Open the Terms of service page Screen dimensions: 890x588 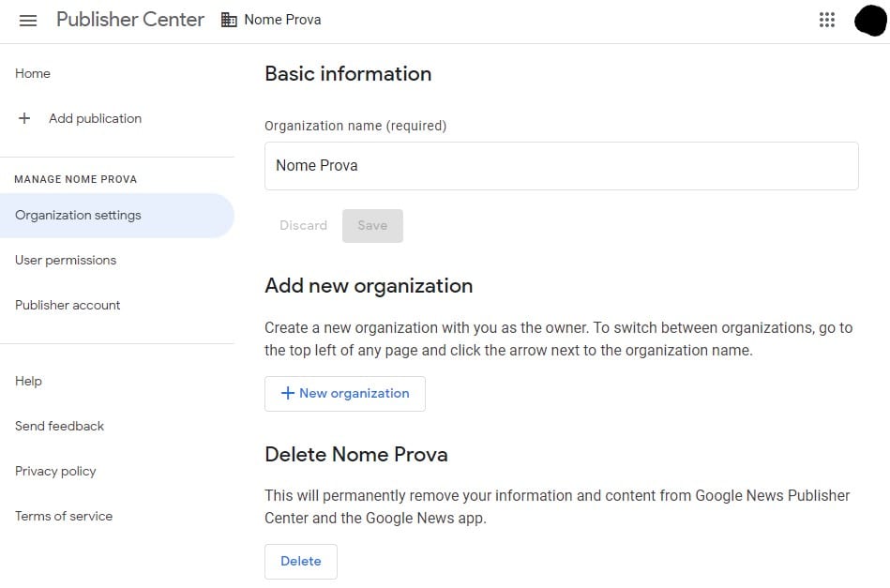click(x=63, y=516)
